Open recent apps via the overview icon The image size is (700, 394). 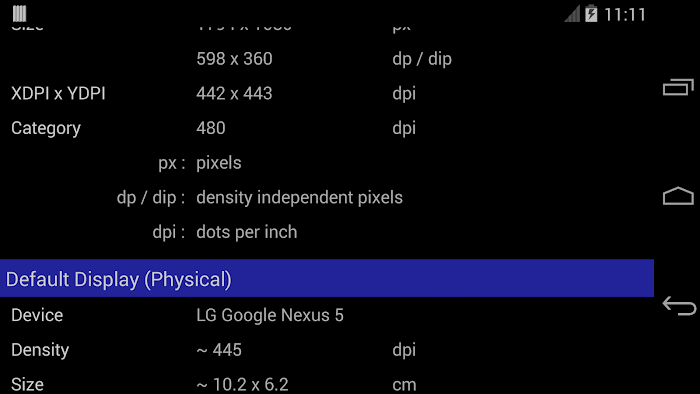pyautogui.click(x=678, y=87)
